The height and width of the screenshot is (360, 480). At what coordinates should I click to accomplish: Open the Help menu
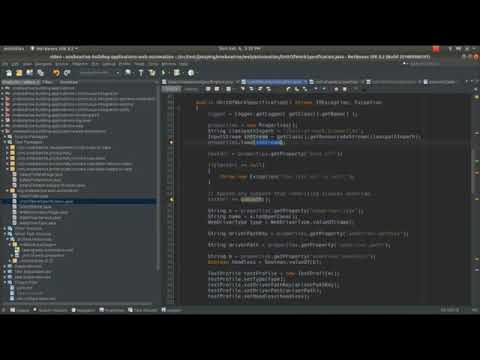point(183,64)
